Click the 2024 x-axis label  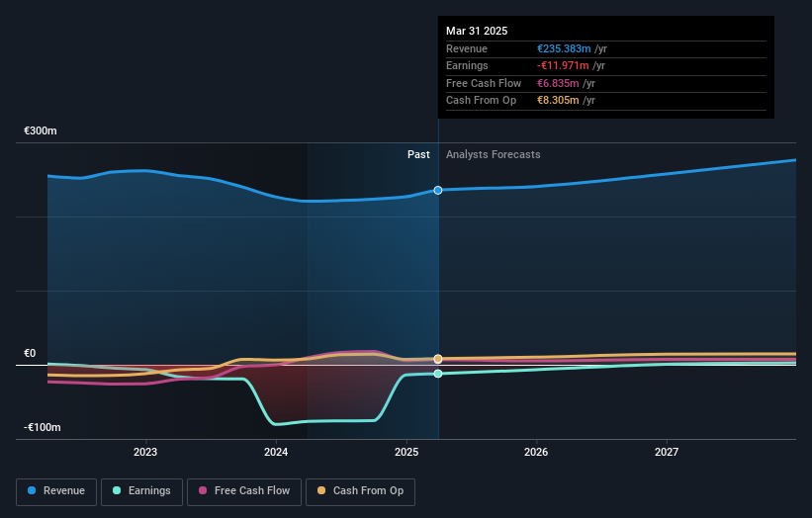pyautogui.click(x=276, y=452)
